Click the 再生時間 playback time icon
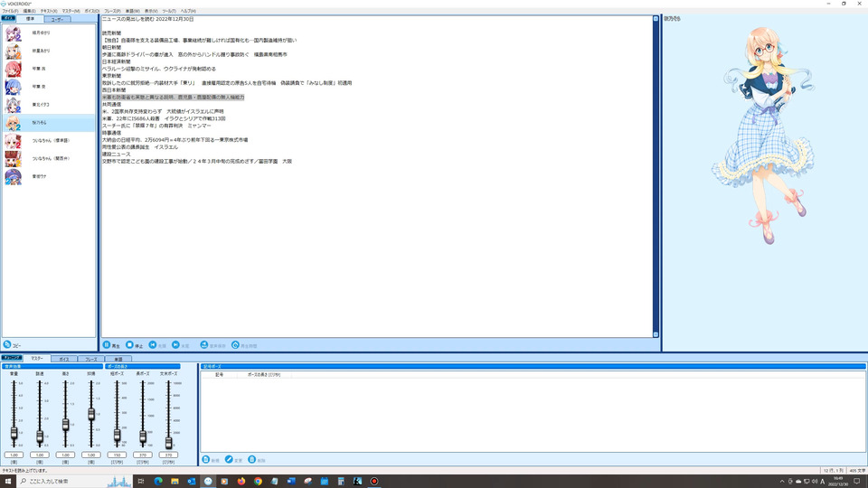 click(235, 344)
